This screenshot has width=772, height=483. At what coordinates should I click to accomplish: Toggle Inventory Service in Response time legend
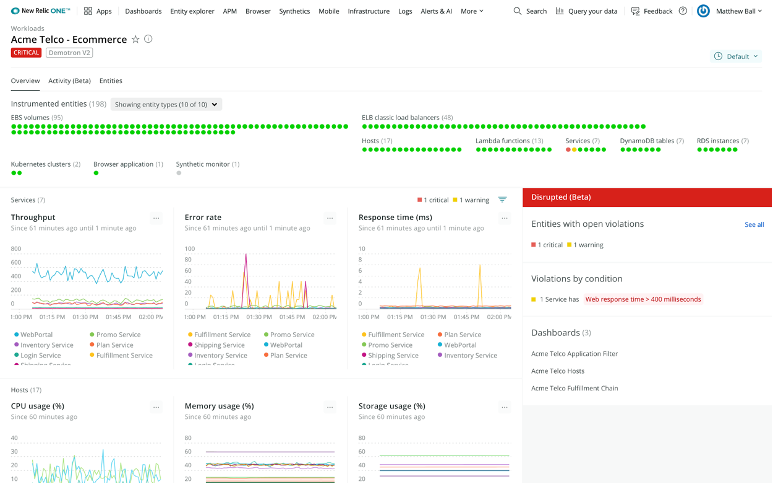point(467,355)
